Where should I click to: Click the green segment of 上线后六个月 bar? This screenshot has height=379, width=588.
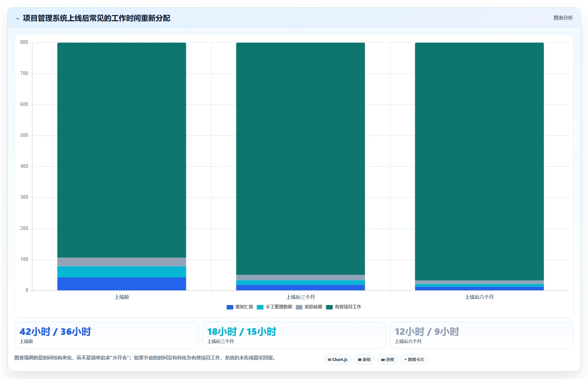[479, 162]
